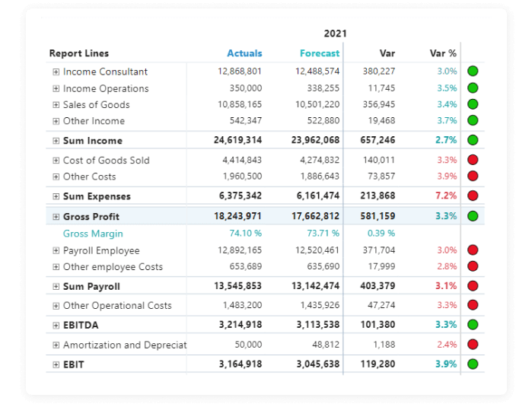Click red status dot for Other Costs
This screenshot has height=404, width=532.
coord(473,176)
